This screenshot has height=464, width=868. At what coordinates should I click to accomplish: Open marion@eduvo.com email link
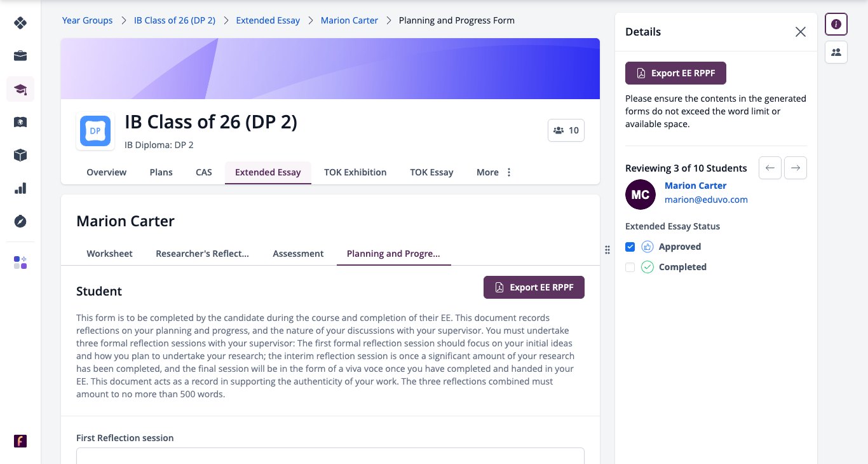706,200
